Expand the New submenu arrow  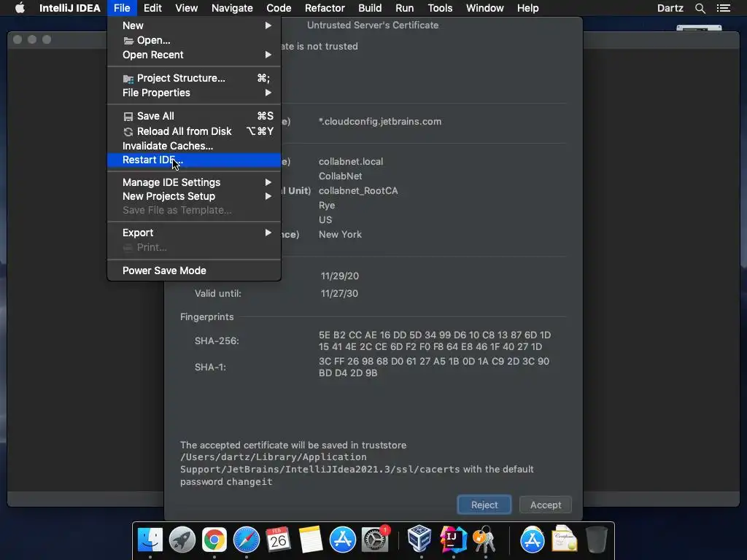coord(268,26)
